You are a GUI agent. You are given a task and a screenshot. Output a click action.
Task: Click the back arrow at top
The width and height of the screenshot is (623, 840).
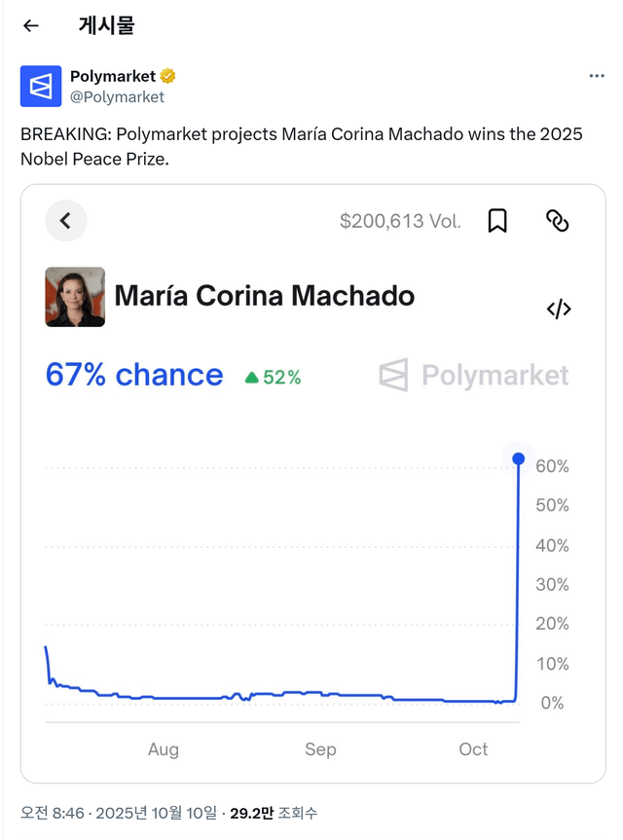pos(31,26)
